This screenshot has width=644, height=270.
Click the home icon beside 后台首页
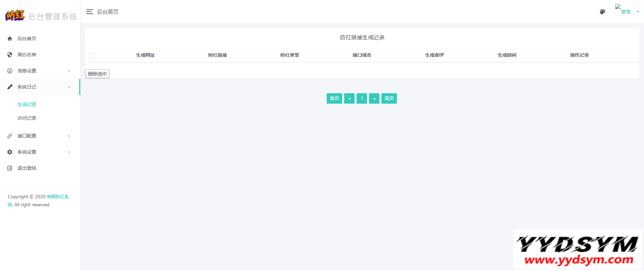10,39
